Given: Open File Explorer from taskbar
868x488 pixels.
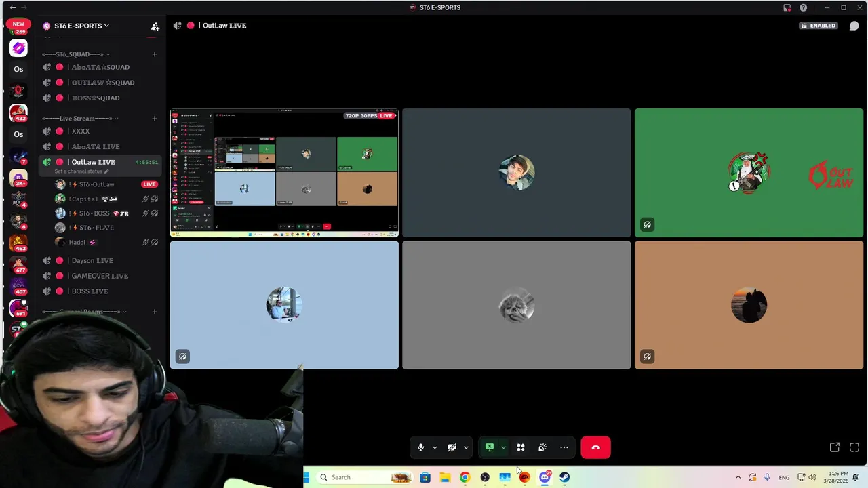Looking at the screenshot, I should point(445,477).
